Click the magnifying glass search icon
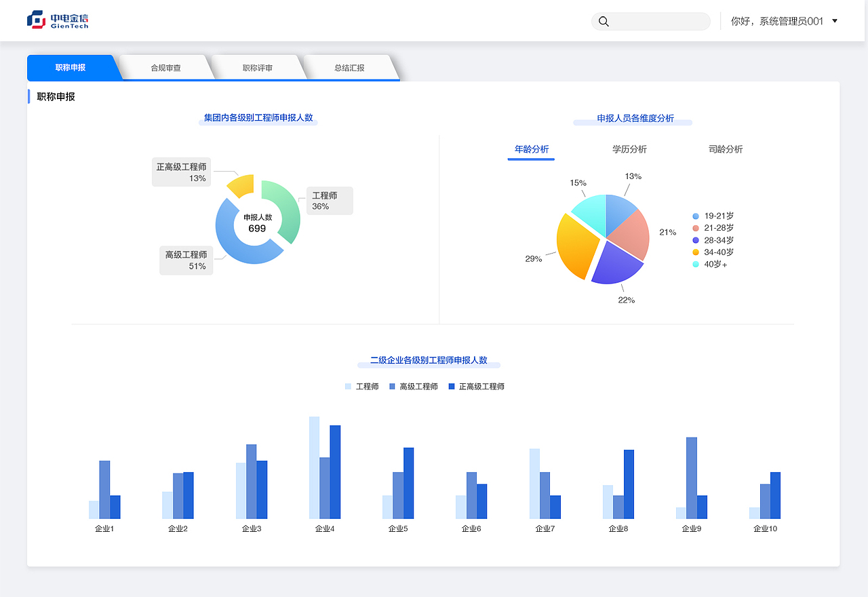 point(604,21)
